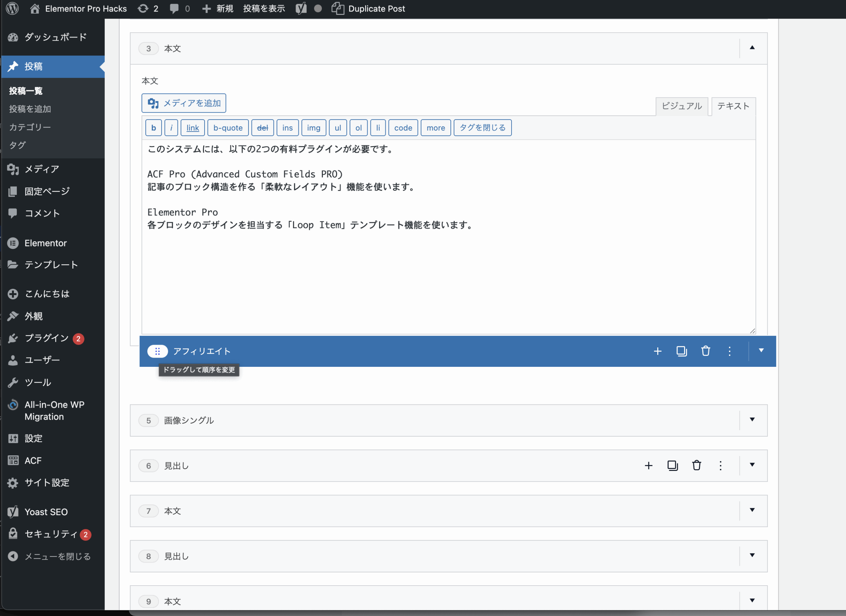The height and width of the screenshot is (616, 846).
Task: Open the プラグイン menu in sidebar
Action: click(46, 338)
